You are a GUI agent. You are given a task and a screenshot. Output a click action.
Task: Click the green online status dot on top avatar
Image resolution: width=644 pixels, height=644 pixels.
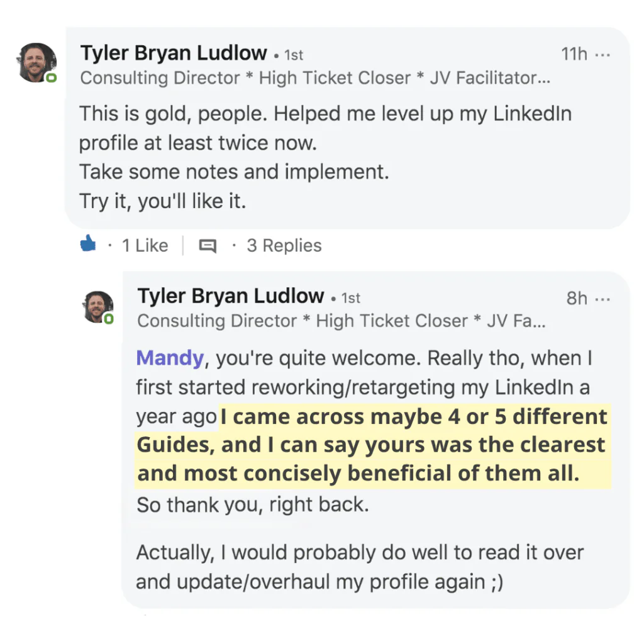click(51, 77)
